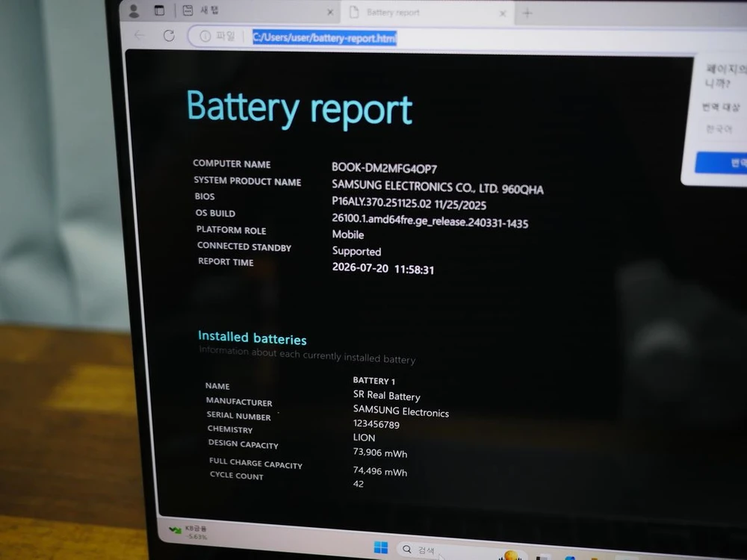Click the full charge capacity 74,496 mWh

click(x=379, y=471)
